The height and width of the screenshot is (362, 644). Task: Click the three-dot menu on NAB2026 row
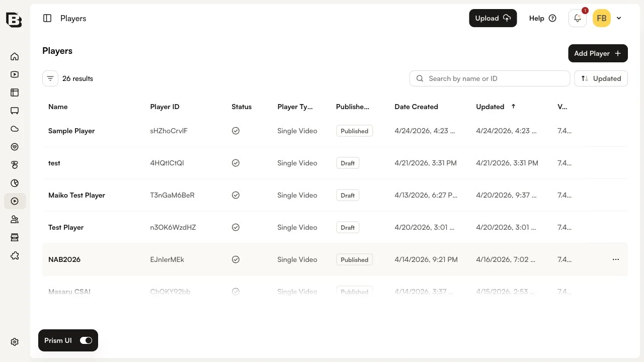click(616, 259)
